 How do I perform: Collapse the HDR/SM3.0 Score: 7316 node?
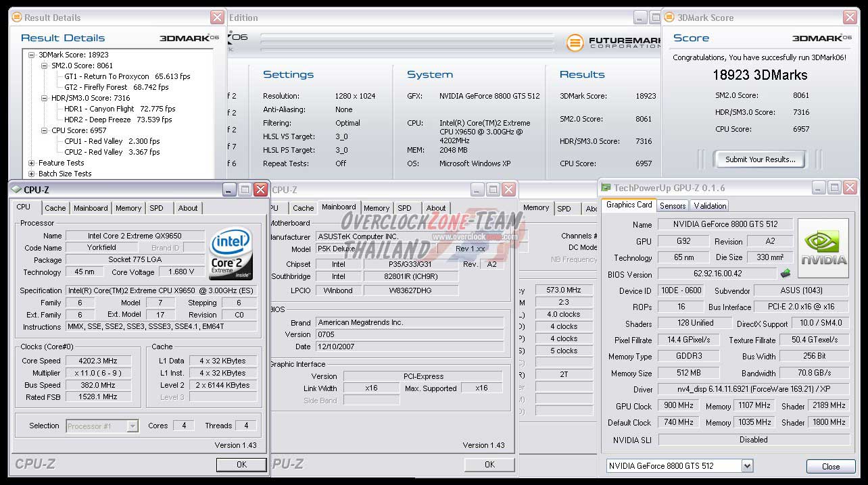[45, 98]
